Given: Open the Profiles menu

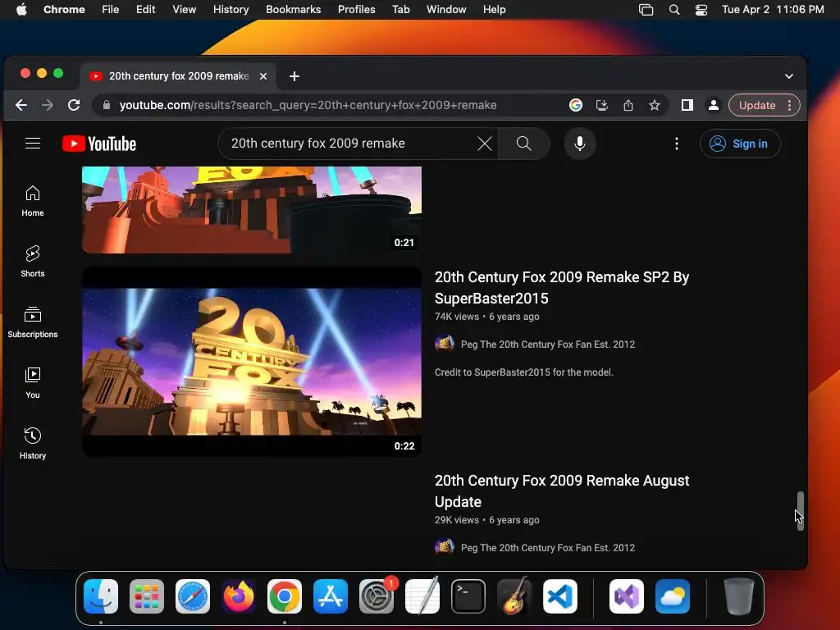Looking at the screenshot, I should [356, 9].
